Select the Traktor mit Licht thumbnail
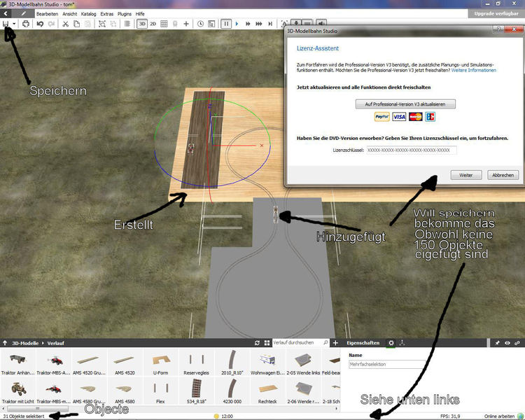 tap(17, 391)
